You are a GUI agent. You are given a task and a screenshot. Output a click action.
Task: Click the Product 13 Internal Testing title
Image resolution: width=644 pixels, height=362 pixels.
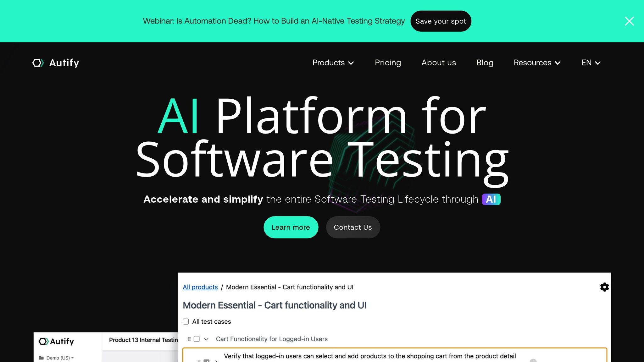143,340
